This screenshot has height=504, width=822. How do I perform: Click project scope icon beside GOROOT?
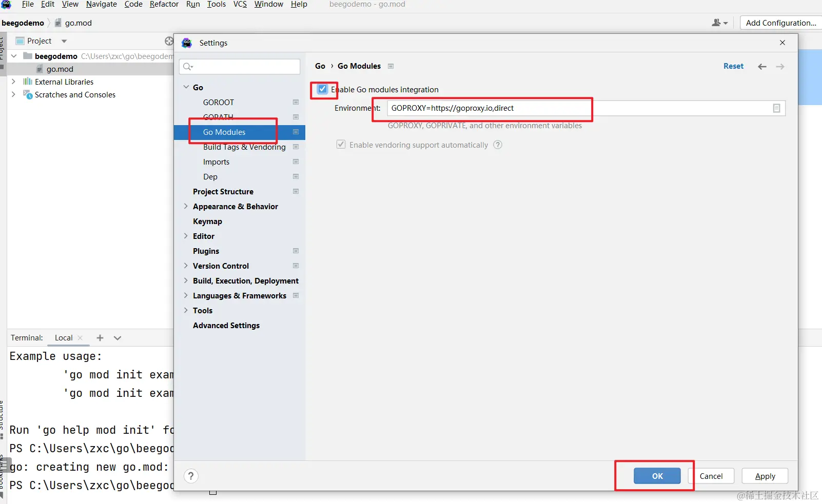296,102
